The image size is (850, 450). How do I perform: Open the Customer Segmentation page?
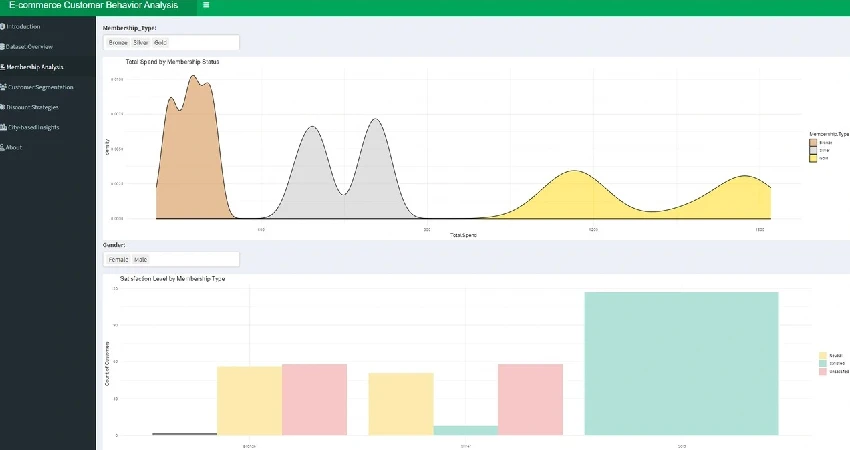point(40,87)
